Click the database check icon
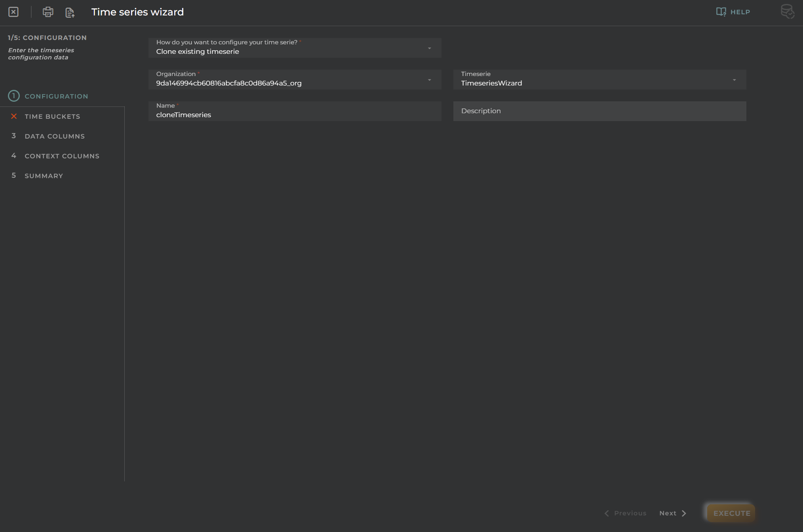The height and width of the screenshot is (532, 803). pos(787,11)
